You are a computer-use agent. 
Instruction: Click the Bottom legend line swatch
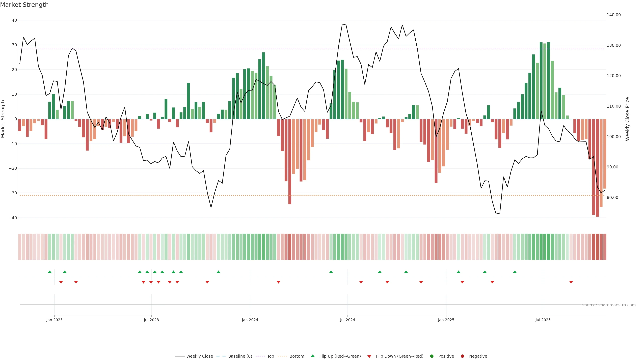[282, 356]
